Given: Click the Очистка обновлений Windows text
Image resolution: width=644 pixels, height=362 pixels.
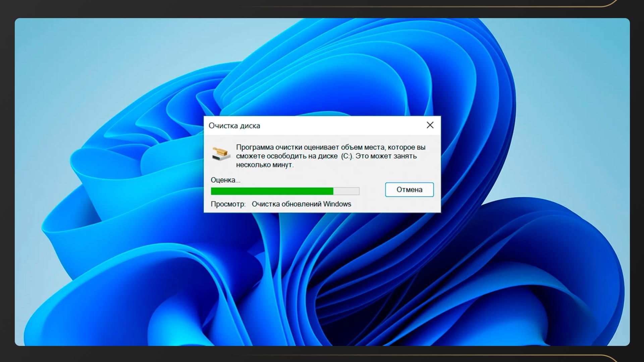Looking at the screenshot, I should (x=301, y=204).
